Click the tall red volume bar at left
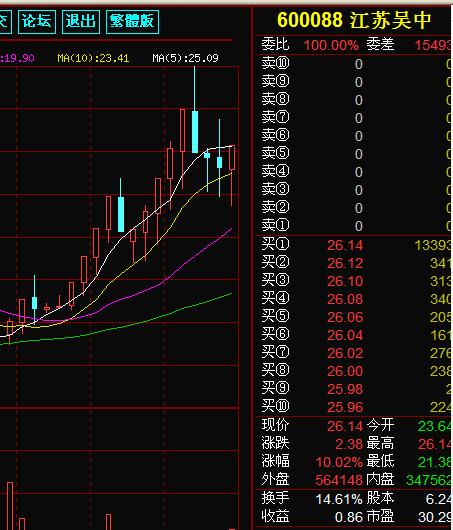Image resolution: width=453 pixels, height=530 pixels. pyautogui.click(x=10, y=506)
